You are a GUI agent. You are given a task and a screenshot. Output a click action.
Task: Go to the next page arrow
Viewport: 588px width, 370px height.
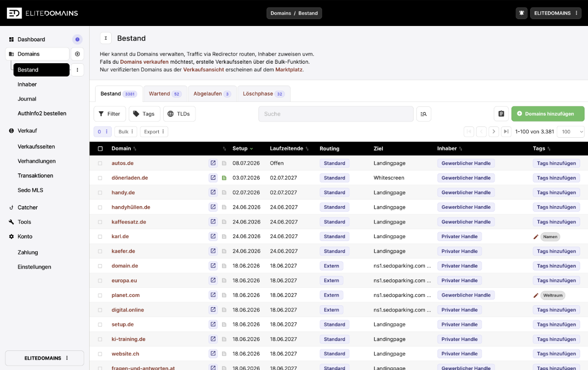coord(494,131)
